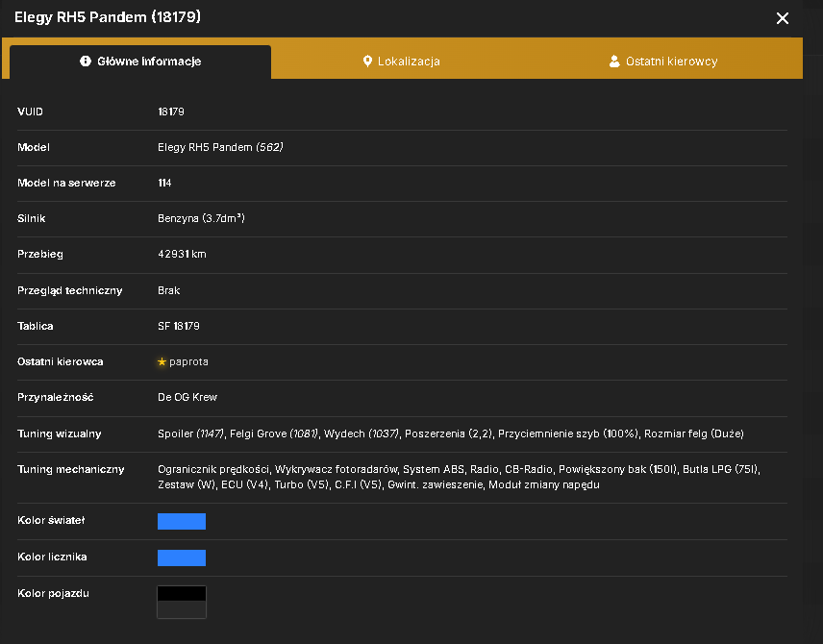
Task: Click the plate number SF 18179
Action: (179, 326)
